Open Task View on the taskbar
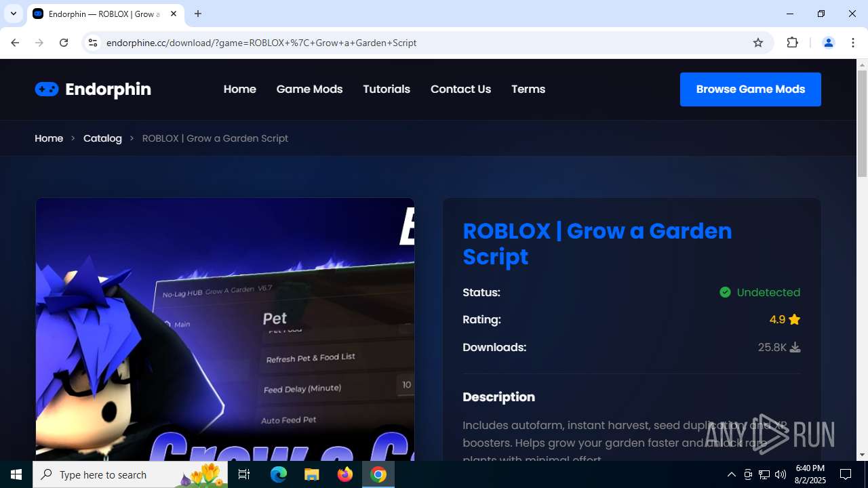 (x=244, y=474)
